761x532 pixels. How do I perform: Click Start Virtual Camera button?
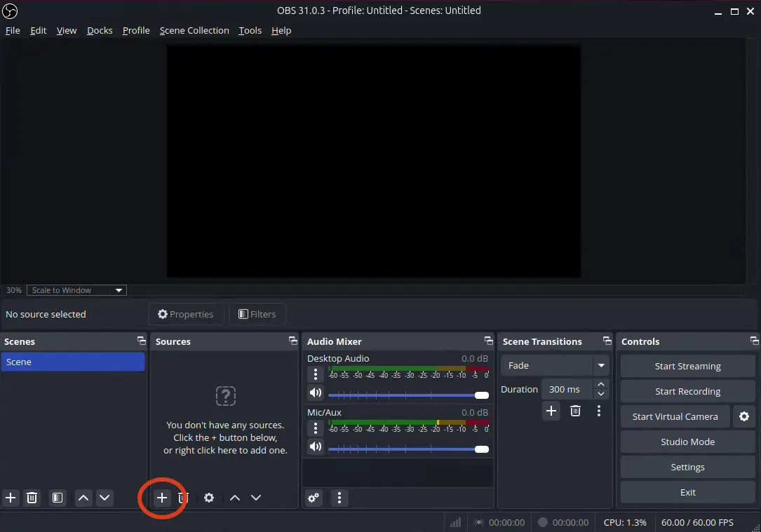(675, 416)
